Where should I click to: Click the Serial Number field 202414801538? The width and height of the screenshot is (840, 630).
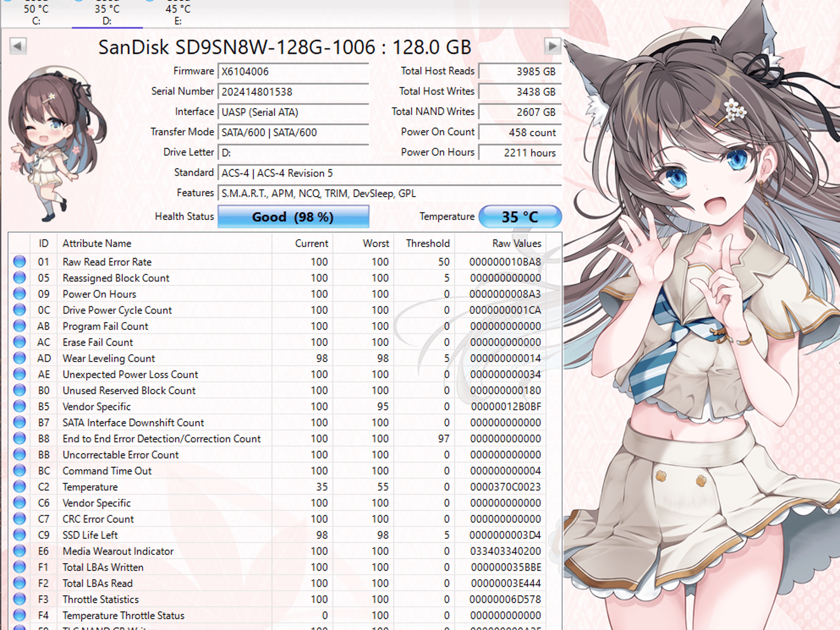tap(293, 91)
